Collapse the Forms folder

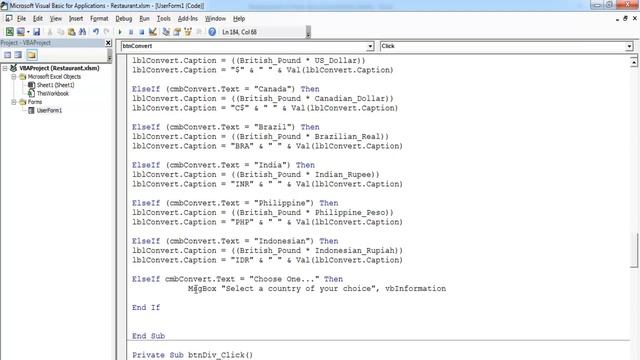pyautogui.click(x=13, y=102)
